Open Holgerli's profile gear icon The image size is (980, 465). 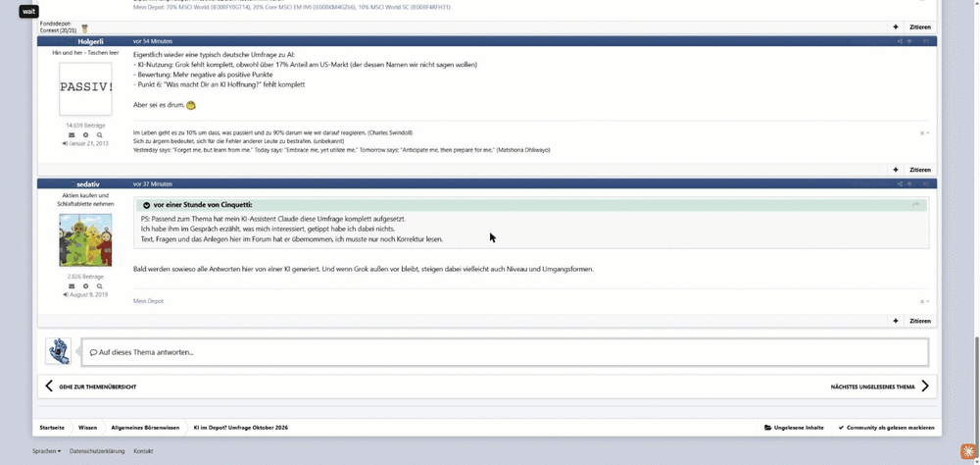pos(85,135)
